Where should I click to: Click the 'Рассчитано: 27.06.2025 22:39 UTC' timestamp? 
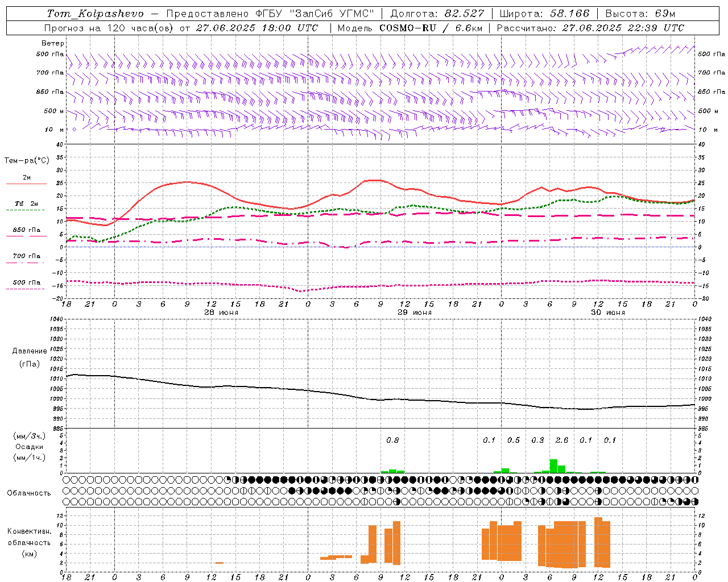590,28
